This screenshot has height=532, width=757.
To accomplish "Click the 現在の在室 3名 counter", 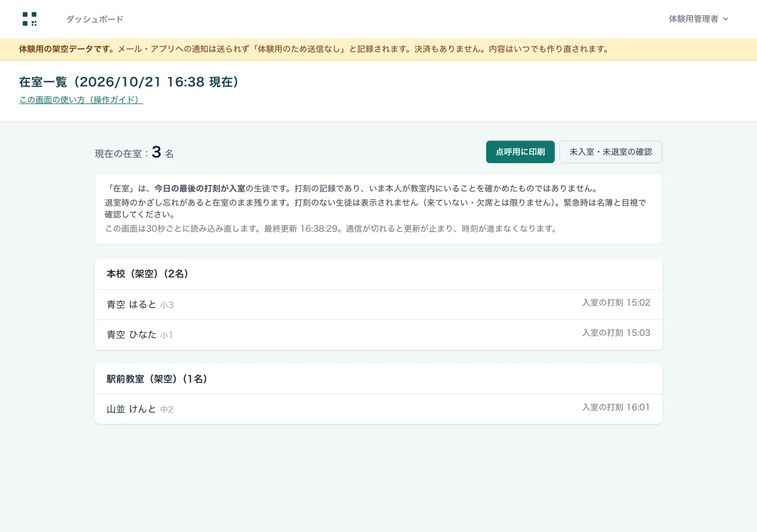I will 134,152.
